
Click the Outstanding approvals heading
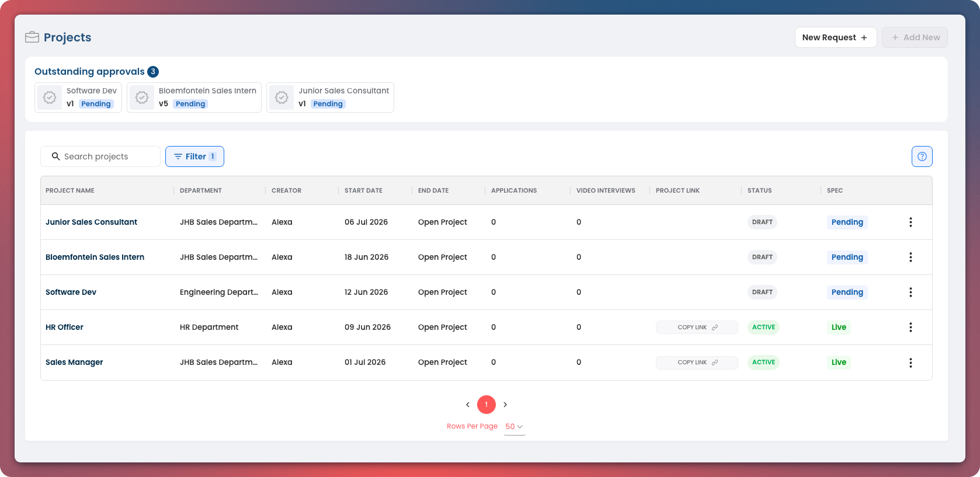click(89, 71)
